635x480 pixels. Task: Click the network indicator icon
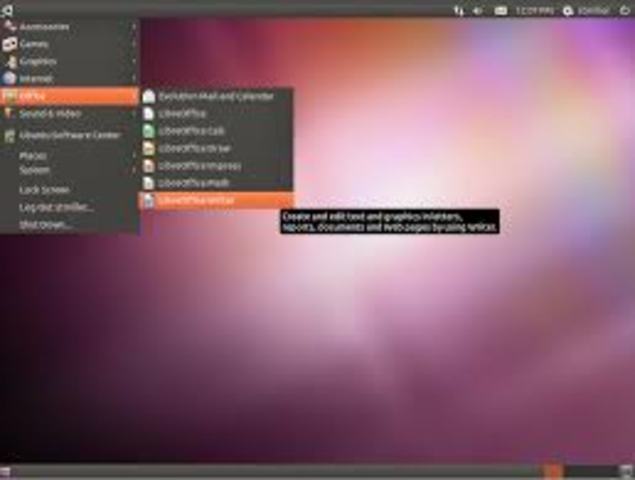459,11
